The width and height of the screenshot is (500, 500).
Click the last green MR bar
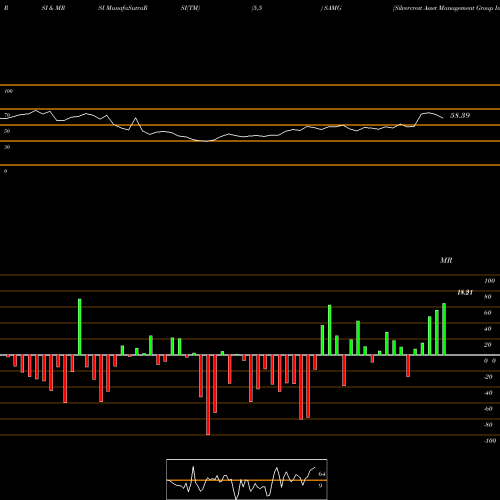tap(444, 329)
